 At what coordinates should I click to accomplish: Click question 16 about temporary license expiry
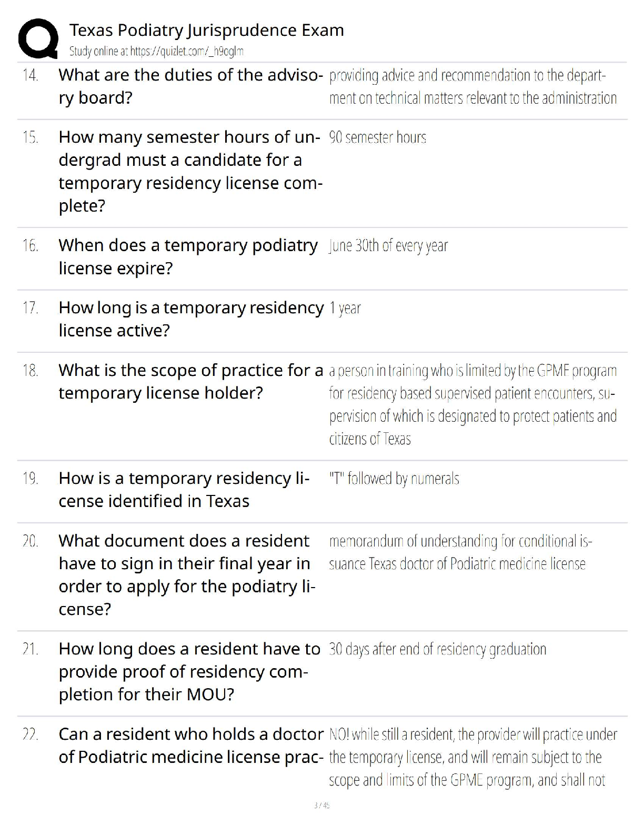(188, 256)
